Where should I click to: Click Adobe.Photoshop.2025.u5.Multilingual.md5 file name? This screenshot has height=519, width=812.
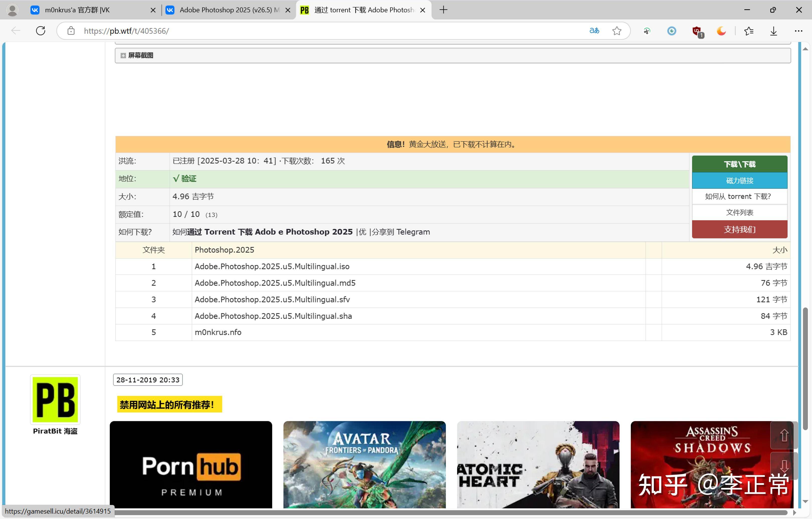pyautogui.click(x=275, y=283)
